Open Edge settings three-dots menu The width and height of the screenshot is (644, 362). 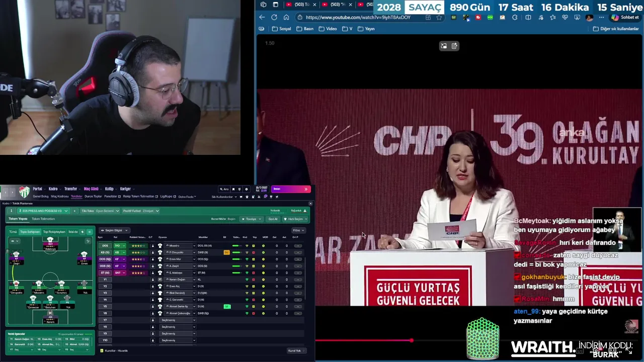[x=601, y=17]
